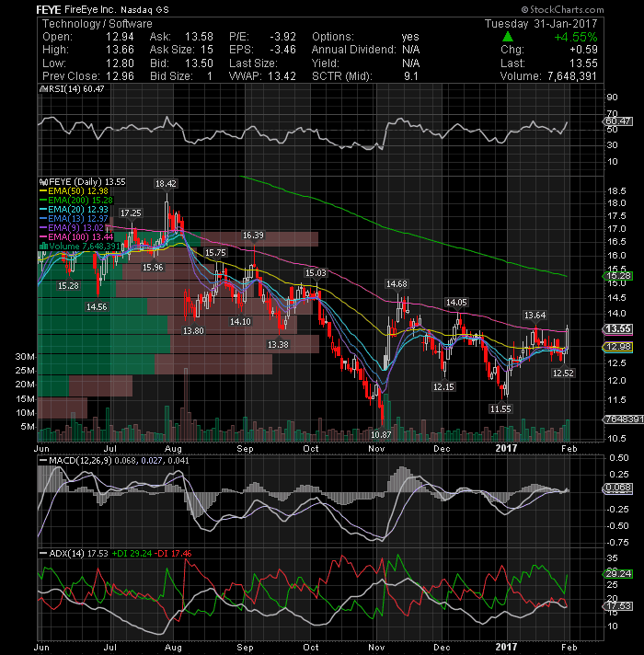Click the volume bars icon in the legend
Image resolution: width=644 pixels, height=655 pixels.
pyautogui.click(x=43, y=246)
